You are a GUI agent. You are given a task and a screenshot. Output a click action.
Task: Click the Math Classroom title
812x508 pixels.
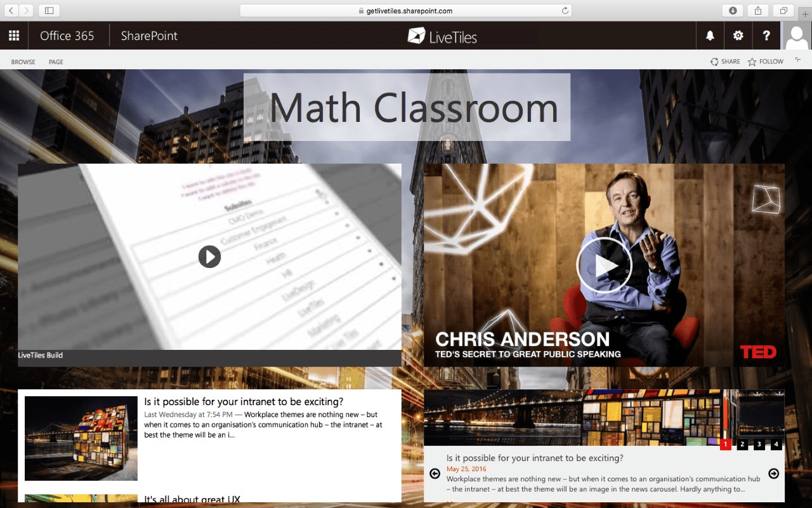(x=414, y=107)
